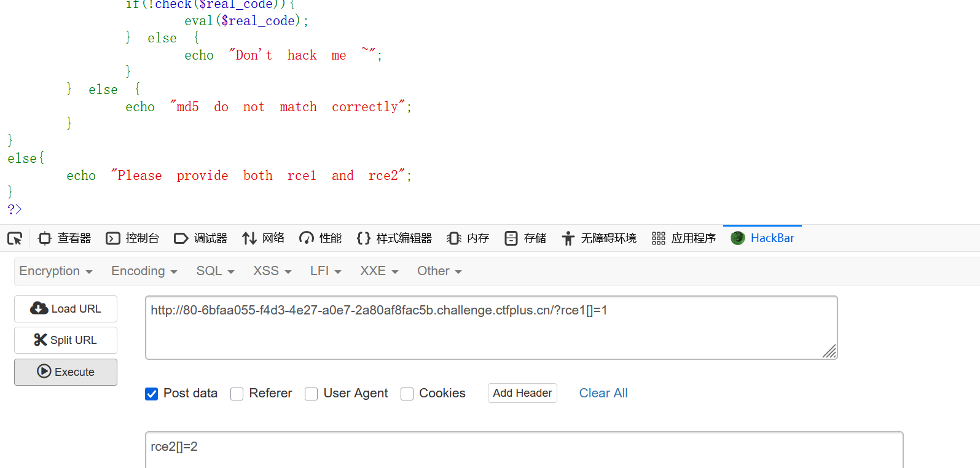Enable the Referer checkbox
The height and width of the screenshot is (468, 980).
click(237, 394)
